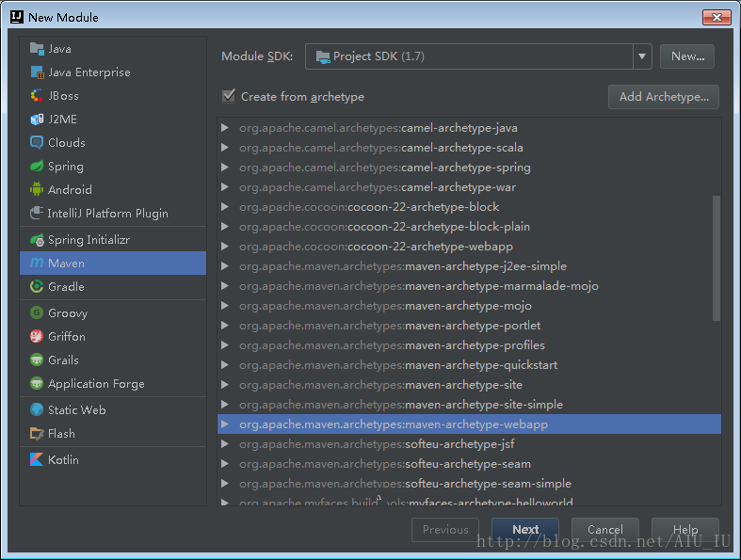Select maven-archetype-marmalade-mojo row

click(469, 286)
